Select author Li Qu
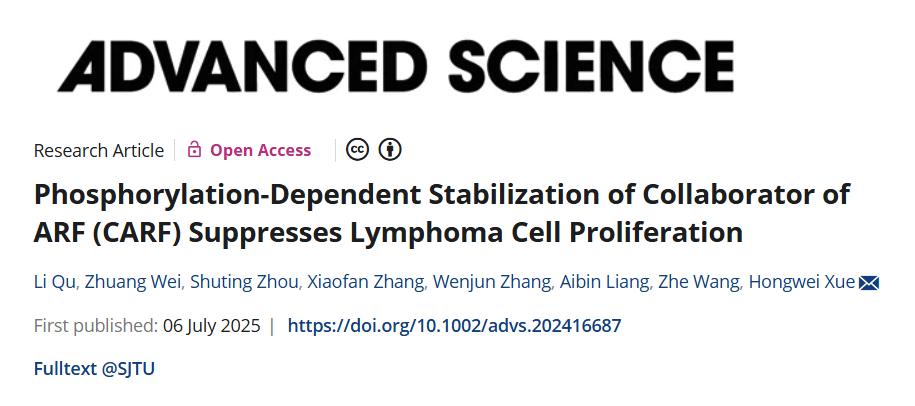 [x=53, y=283]
